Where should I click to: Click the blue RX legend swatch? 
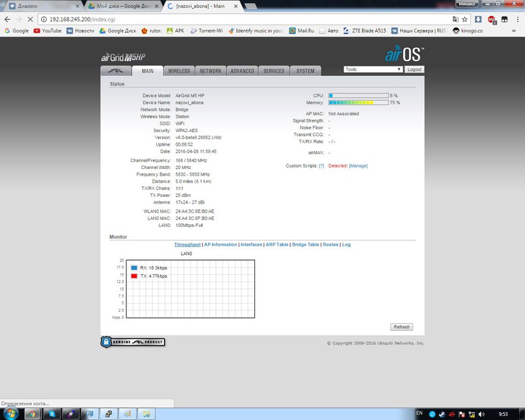coord(134,268)
